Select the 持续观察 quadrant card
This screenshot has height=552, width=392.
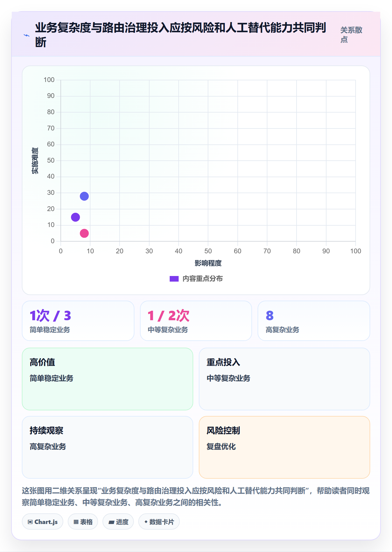coord(108,447)
